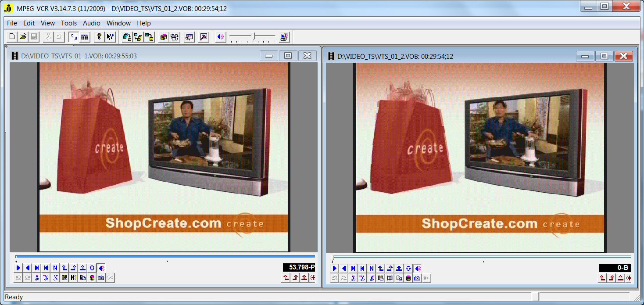
Task: Minimize the VTS_01_1.VOB child window
Action: point(268,56)
